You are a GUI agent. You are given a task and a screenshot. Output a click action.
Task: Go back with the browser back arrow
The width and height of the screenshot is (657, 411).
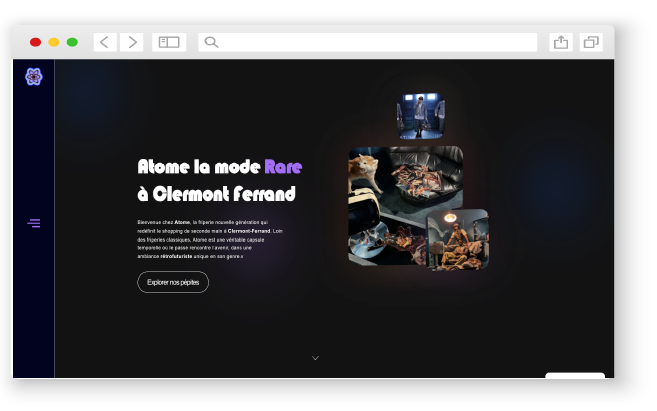[105, 42]
